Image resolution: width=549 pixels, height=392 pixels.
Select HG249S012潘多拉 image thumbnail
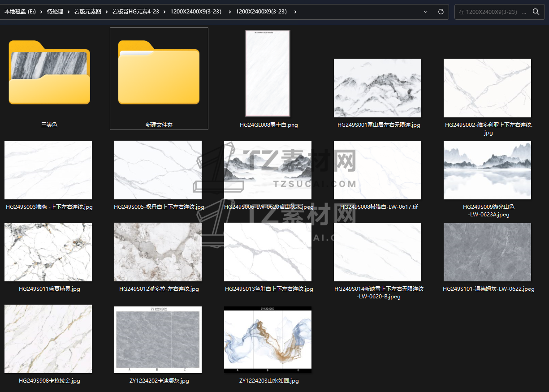tap(158, 252)
